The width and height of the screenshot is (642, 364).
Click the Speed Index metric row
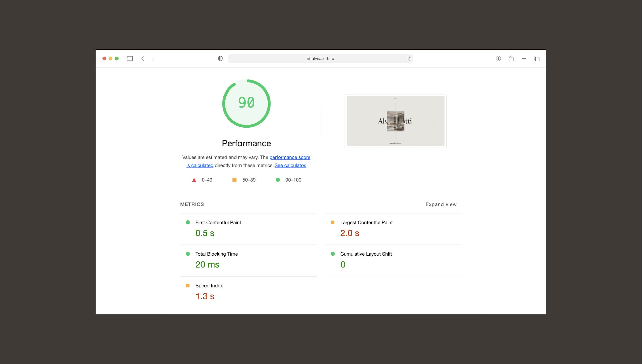click(x=209, y=286)
